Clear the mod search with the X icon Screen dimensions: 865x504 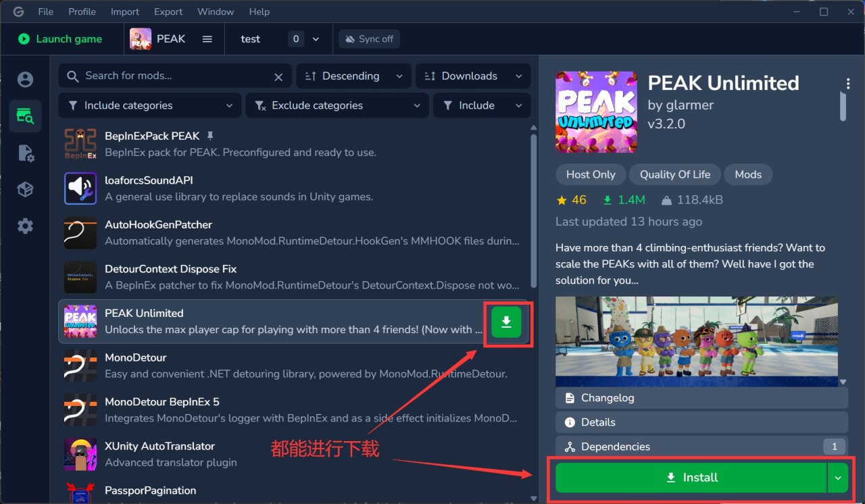pos(278,77)
